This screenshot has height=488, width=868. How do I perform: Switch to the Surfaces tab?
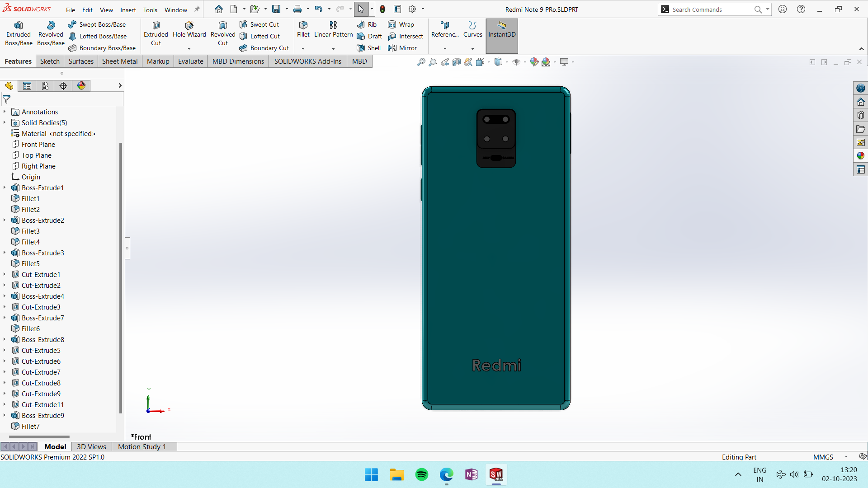tap(81, 61)
